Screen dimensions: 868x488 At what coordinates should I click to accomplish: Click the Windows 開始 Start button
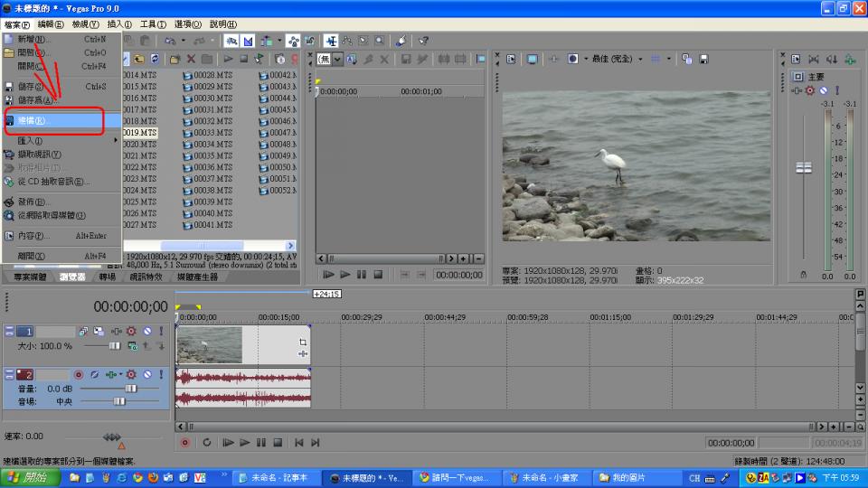click(32, 477)
